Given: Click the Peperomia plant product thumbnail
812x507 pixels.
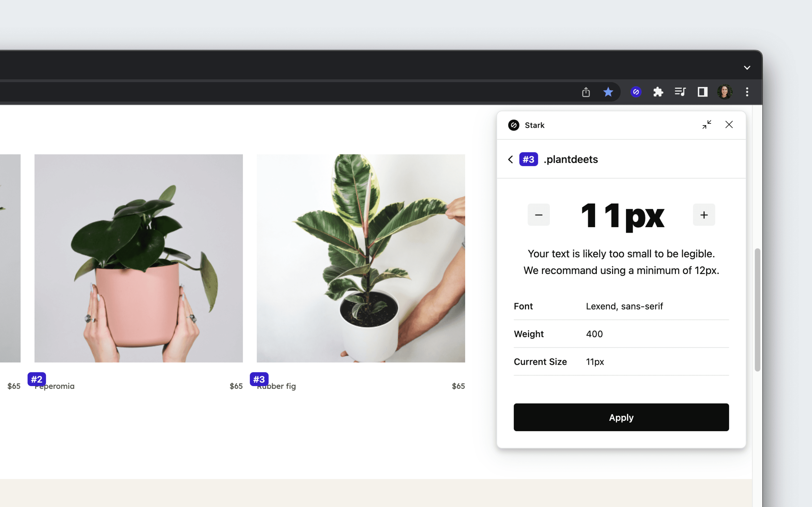Looking at the screenshot, I should coord(139,258).
